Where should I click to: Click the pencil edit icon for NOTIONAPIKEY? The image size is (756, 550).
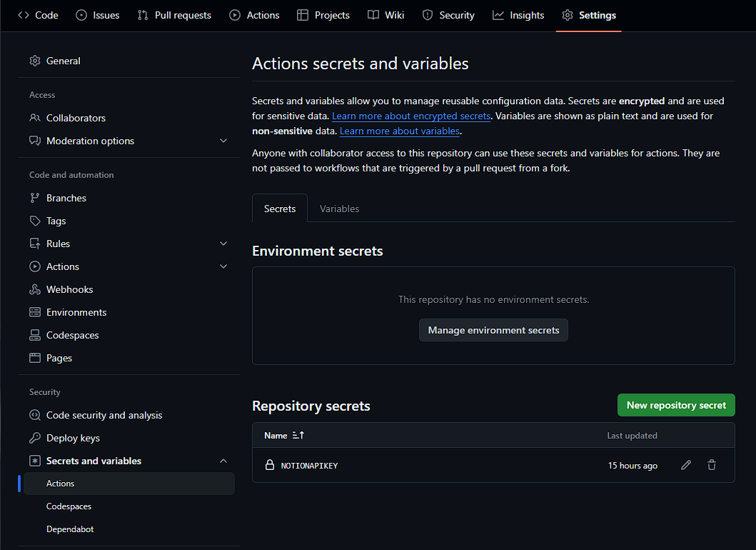(686, 465)
